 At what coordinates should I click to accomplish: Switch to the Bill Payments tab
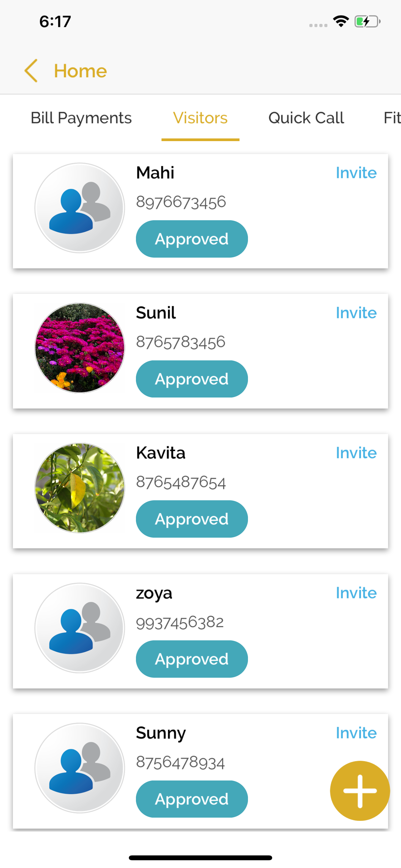coord(81,118)
